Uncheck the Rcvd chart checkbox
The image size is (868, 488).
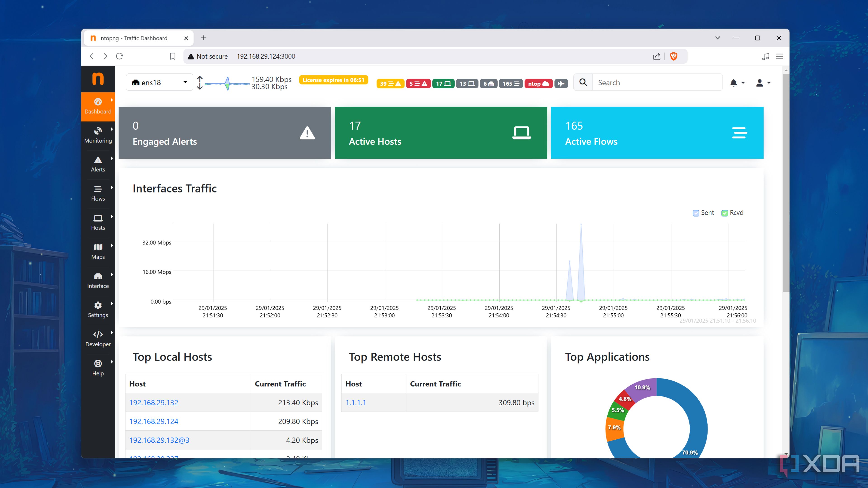724,213
